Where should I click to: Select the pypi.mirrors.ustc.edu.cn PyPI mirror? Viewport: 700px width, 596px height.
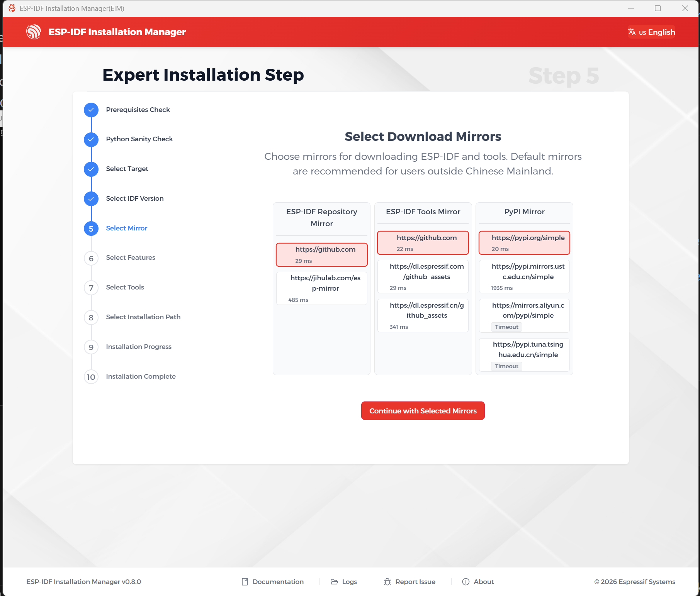tap(524, 276)
